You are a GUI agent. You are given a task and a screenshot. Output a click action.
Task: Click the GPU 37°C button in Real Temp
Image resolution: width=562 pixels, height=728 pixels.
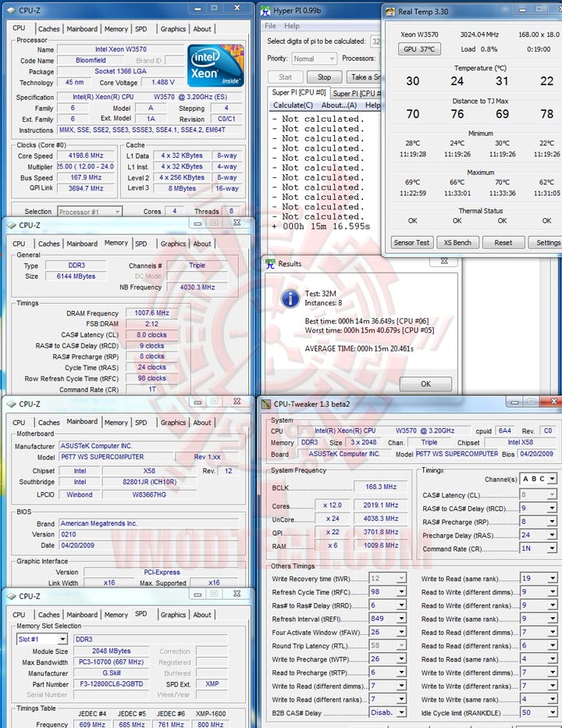[x=419, y=49]
